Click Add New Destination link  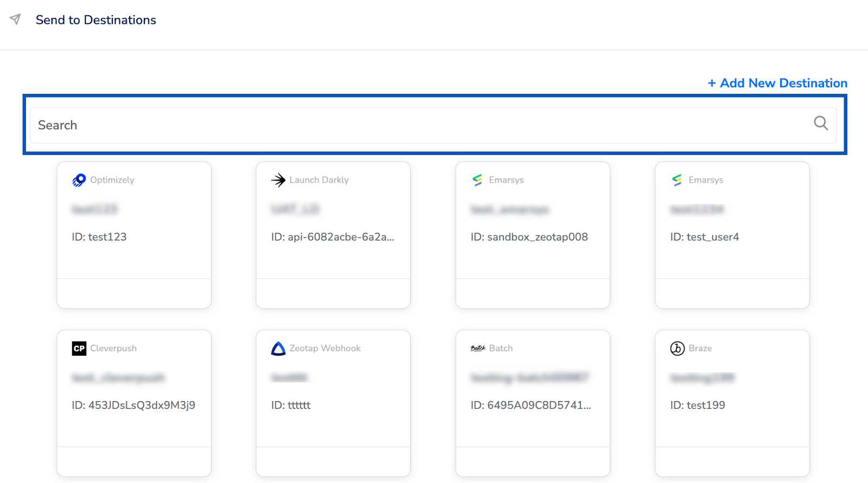(x=777, y=83)
